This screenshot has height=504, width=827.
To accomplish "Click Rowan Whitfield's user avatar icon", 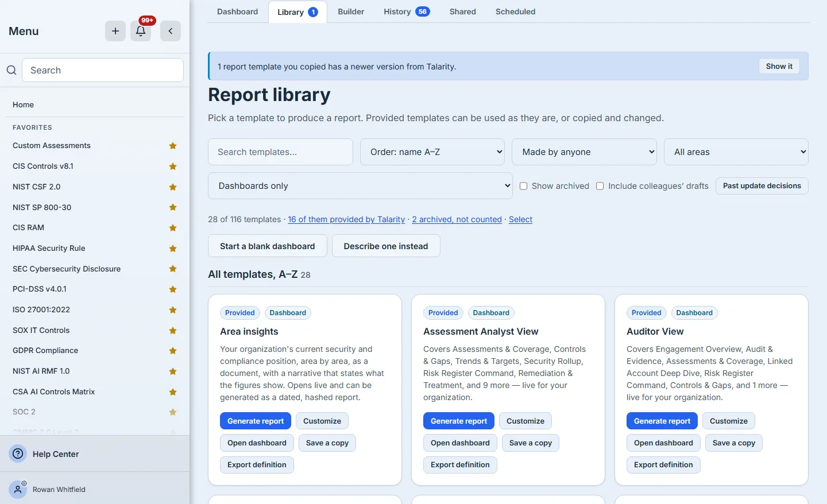I will coord(18,489).
